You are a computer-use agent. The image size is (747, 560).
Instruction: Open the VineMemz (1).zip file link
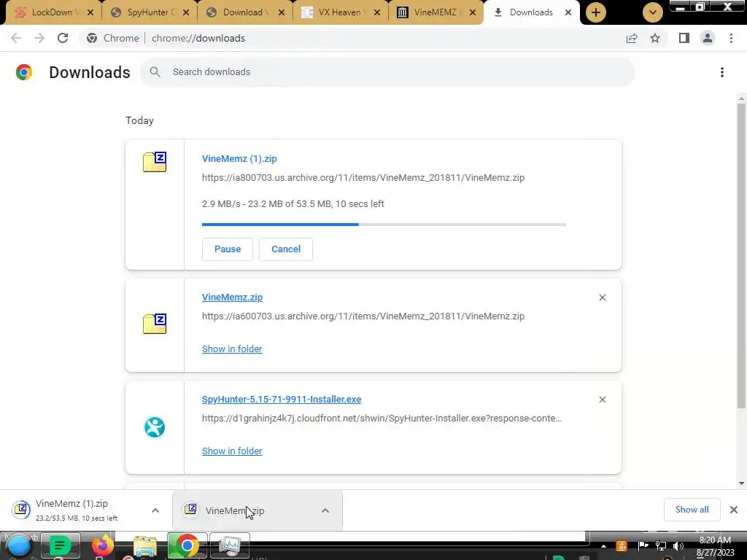point(239,158)
